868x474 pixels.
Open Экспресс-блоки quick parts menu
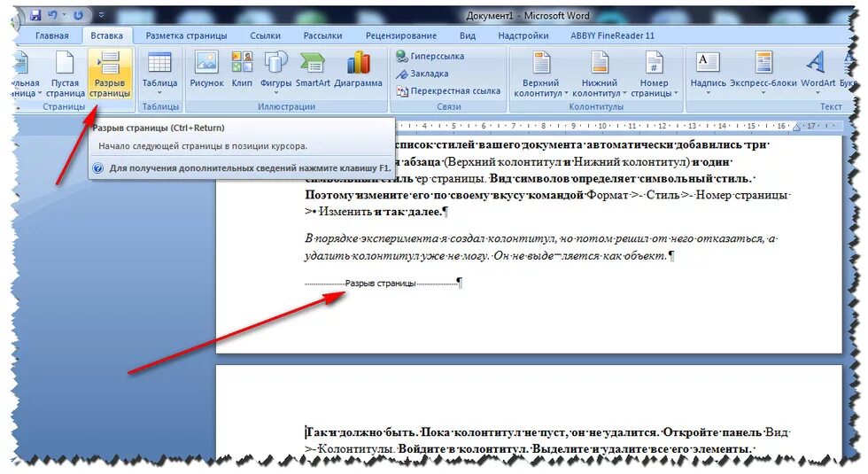click(763, 73)
